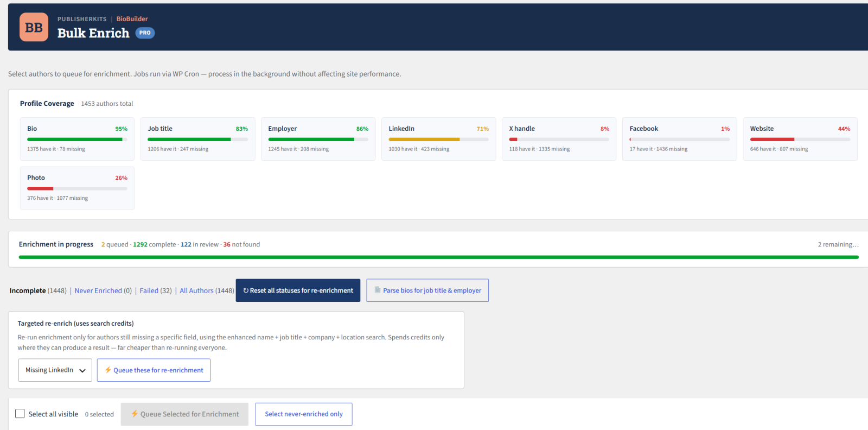This screenshot has width=868, height=430.
Task: Click the Photo coverage progress bar
Action: pyautogui.click(x=77, y=188)
